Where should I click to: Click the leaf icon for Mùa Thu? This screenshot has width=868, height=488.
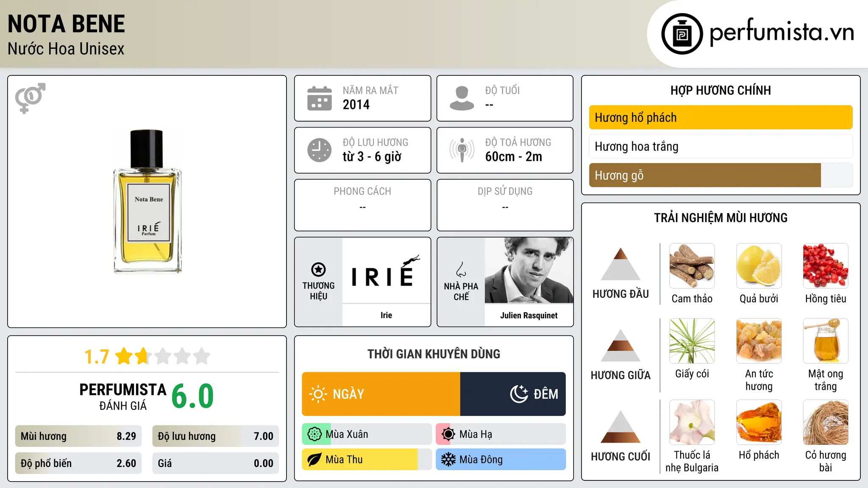tap(314, 460)
